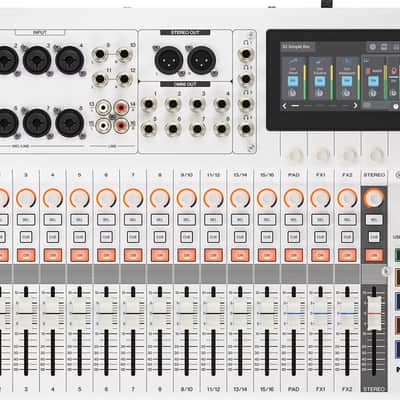400x400 pixels.
Task: Click the red RCA jack for input 14
Action: (121, 108)
